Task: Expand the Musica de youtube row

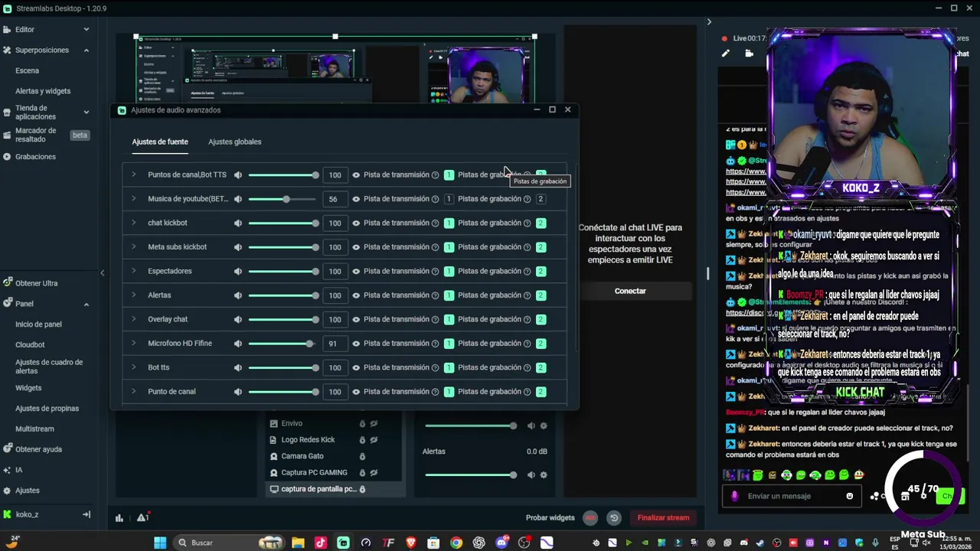Action: coord(133,199)
